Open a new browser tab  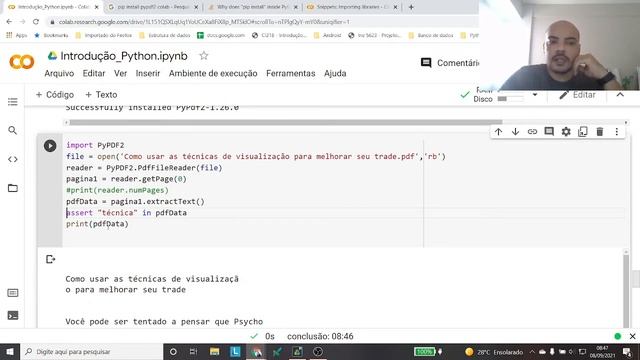[x=411, y=7]
